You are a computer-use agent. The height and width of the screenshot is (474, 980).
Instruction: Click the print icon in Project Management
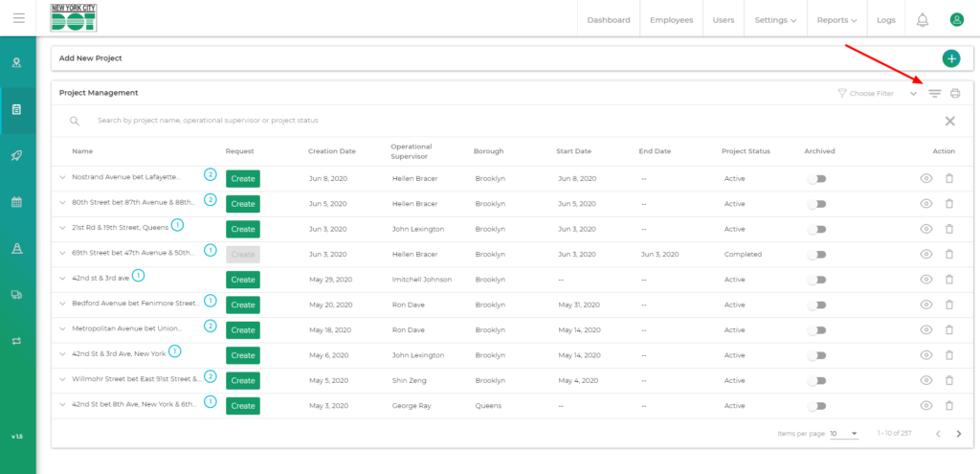[954, 94]
